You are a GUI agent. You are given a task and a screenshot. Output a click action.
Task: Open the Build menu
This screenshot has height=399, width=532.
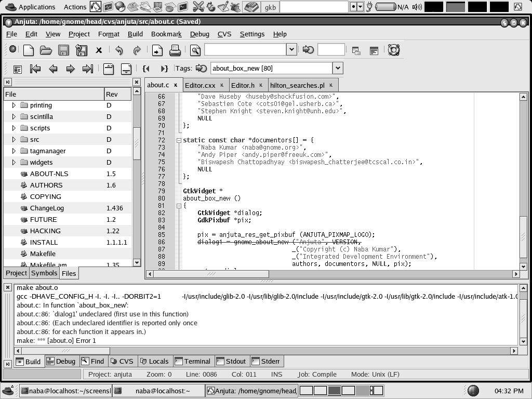(x=135, y=34)
